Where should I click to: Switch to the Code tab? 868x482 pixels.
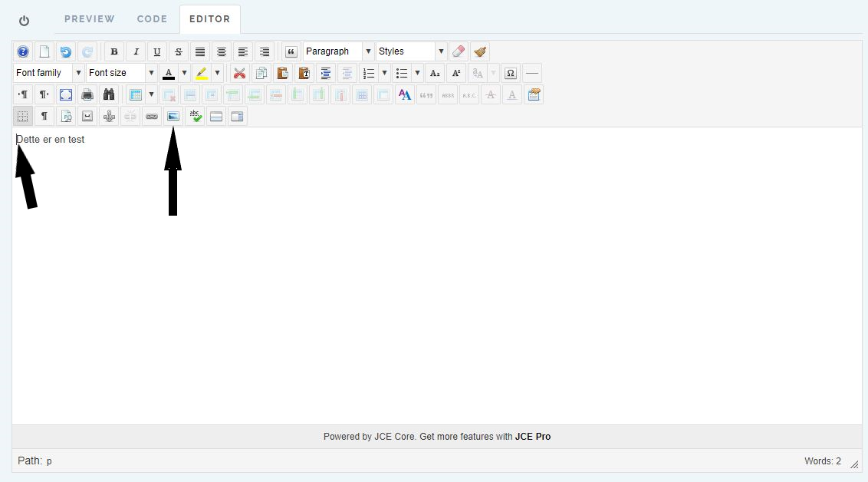coord(152,18)
